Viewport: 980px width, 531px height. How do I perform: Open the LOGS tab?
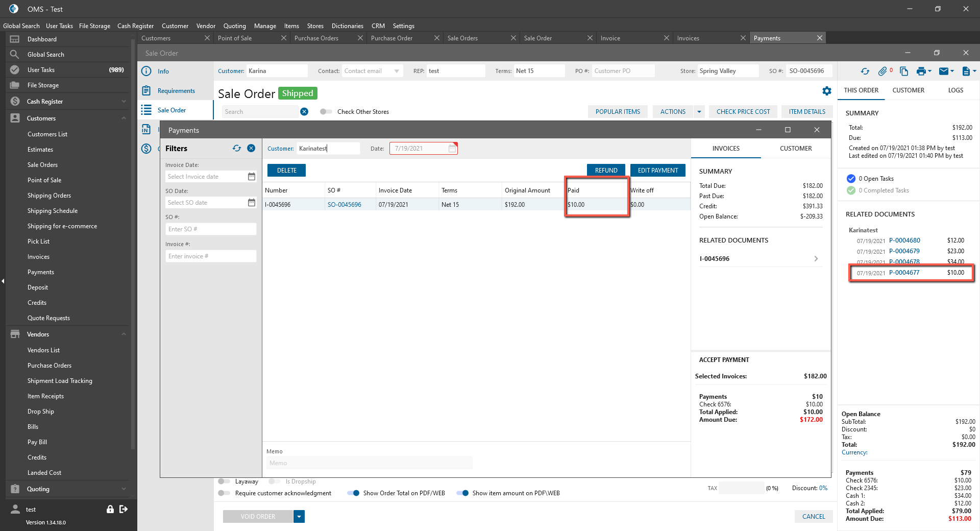tap(955, 90)
